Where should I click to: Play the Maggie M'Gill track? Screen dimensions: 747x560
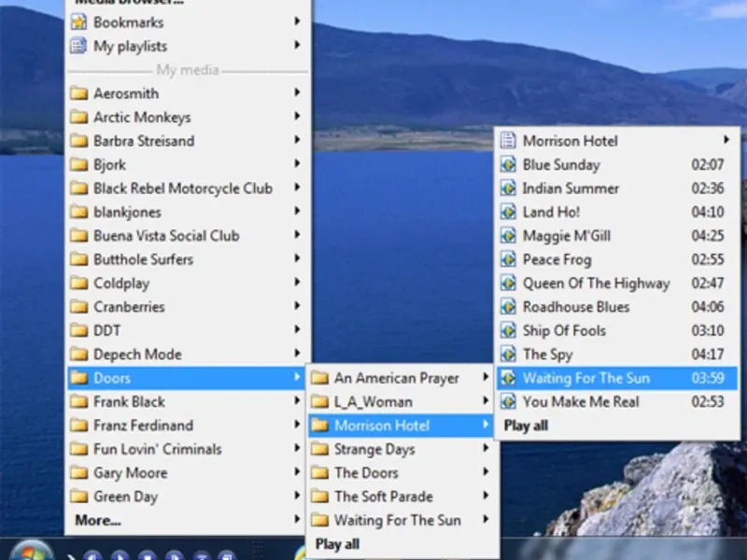click(617, 235)
